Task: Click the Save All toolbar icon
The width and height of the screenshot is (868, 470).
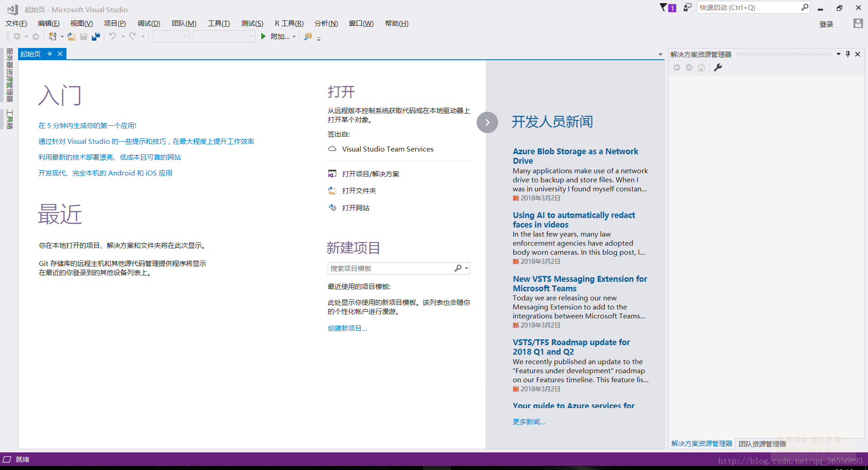Action: (96, 37)
